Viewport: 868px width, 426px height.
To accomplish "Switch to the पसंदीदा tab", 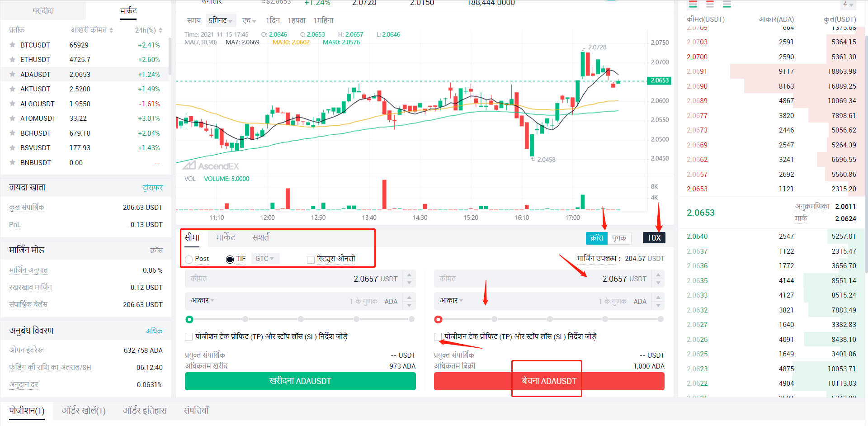I will (43, 10).
